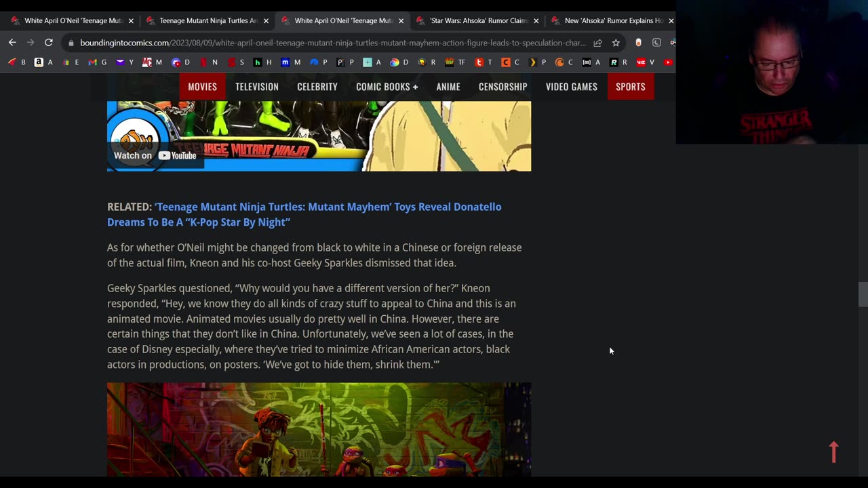Viewport: 868px width, 488px height.
Task: Open the Hulu bookmark labeled H
Action: [262, 62]
